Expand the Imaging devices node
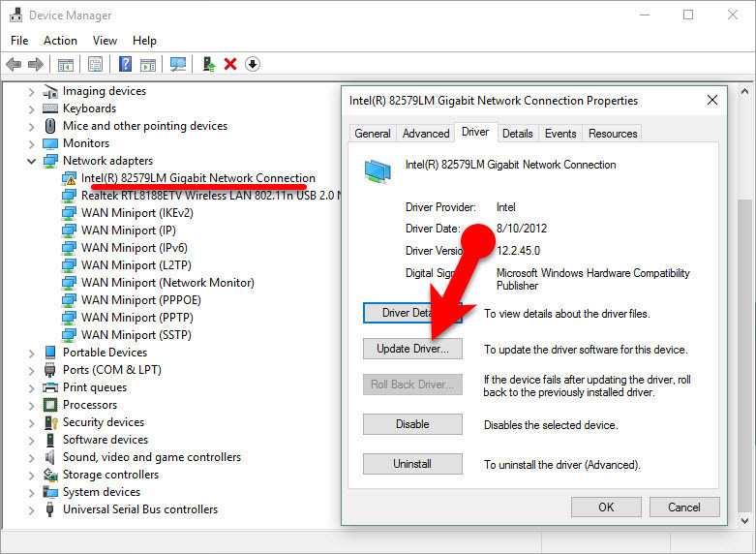Viewport: 756px width, 554px height. [x=31, y=92]
